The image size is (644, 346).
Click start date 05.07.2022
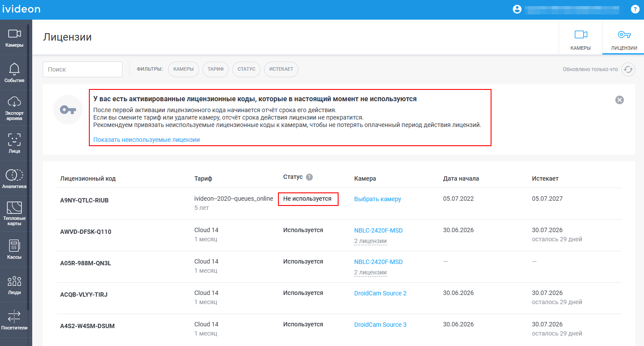pos(458,199)
